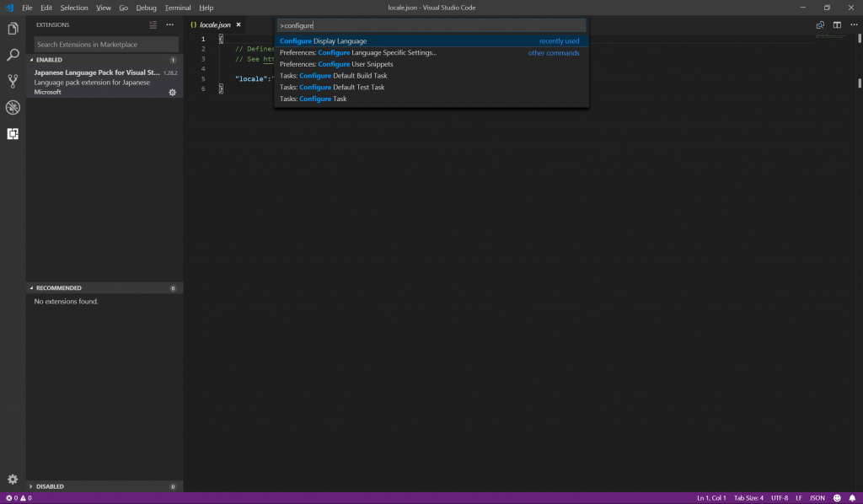Open the Debug view

click(x=13, y=107)
